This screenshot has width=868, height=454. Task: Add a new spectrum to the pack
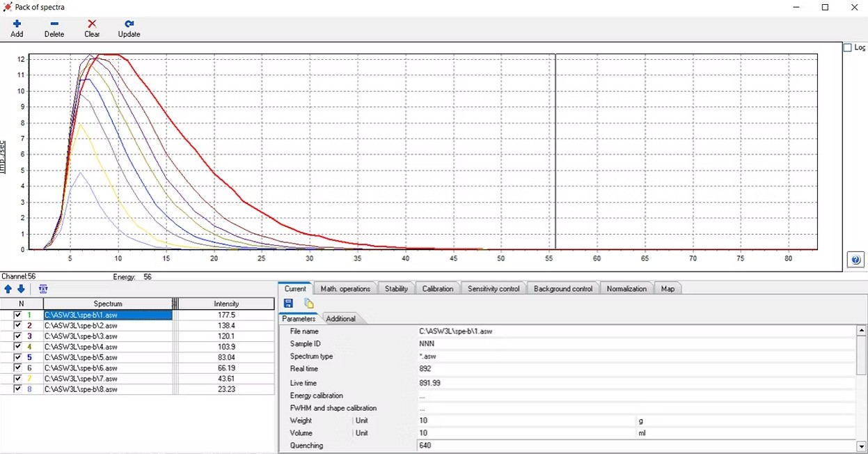[x=16, y=28]
